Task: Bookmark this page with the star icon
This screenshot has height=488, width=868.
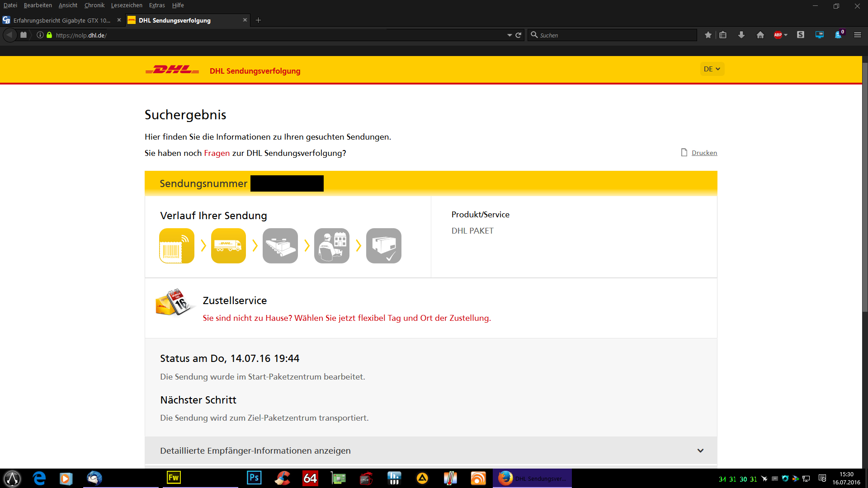Action: point(708,35)
